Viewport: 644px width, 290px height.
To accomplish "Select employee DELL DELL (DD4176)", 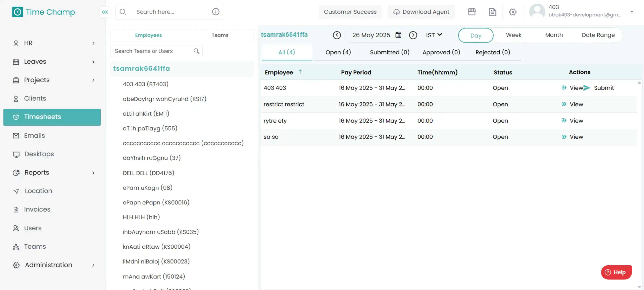I will pyautogui.click(x=149, y=173).
